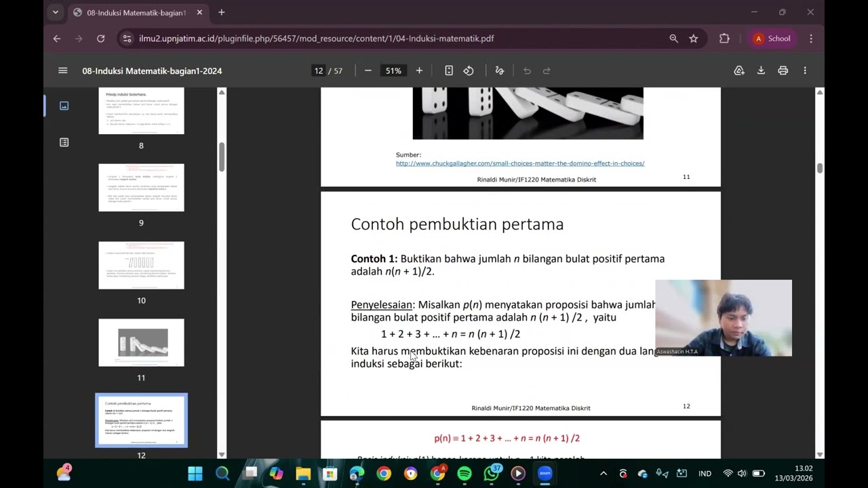Click the main document vertical scrollbar
The height and width of the screenshot is (488, 868).
(x=820, y=168)
